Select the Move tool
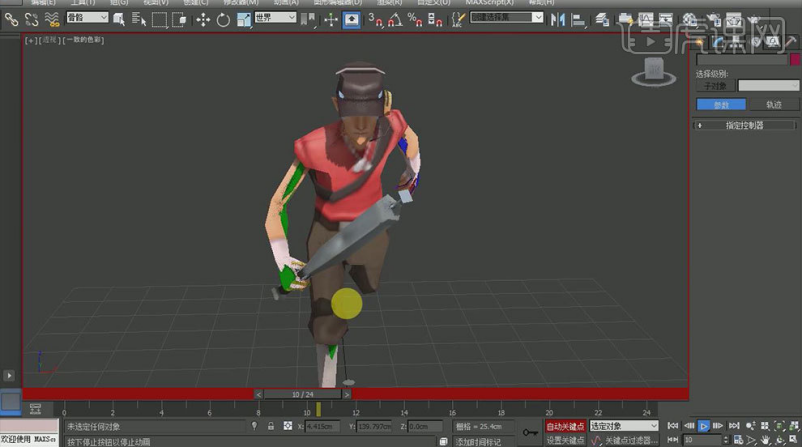803x448 pixels. [x=203, y=20]
